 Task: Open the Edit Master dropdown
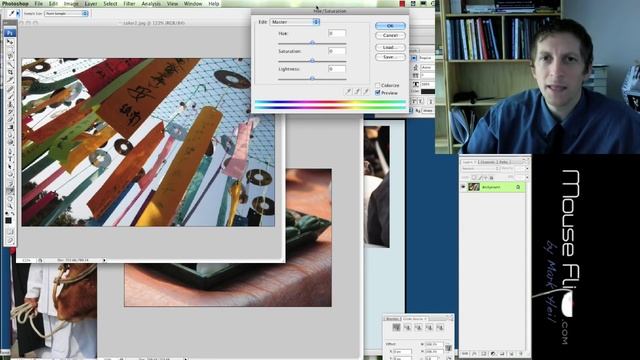click(x=294, y=22)
